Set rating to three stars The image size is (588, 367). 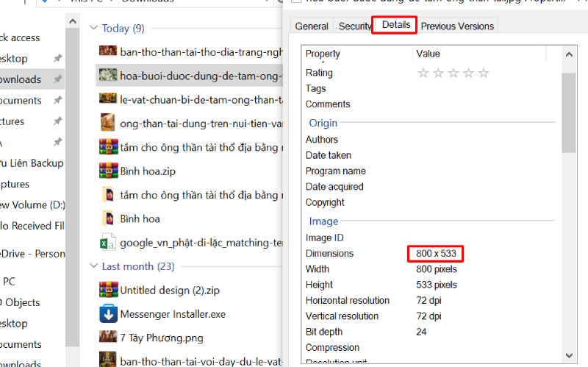point(453,73)
